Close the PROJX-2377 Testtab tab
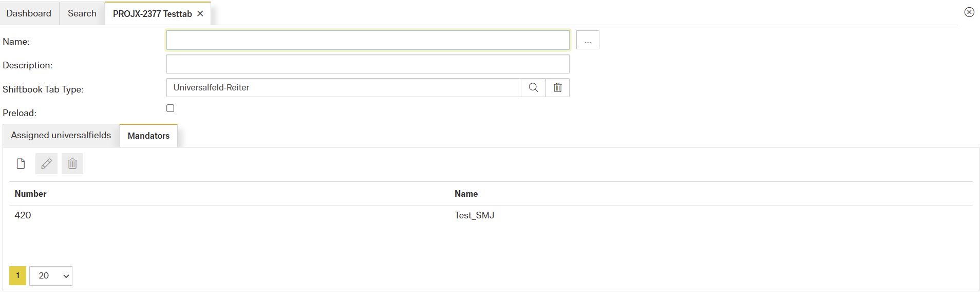Image resolution: width=980 pixels, height=297 pixels. [200, 14]
